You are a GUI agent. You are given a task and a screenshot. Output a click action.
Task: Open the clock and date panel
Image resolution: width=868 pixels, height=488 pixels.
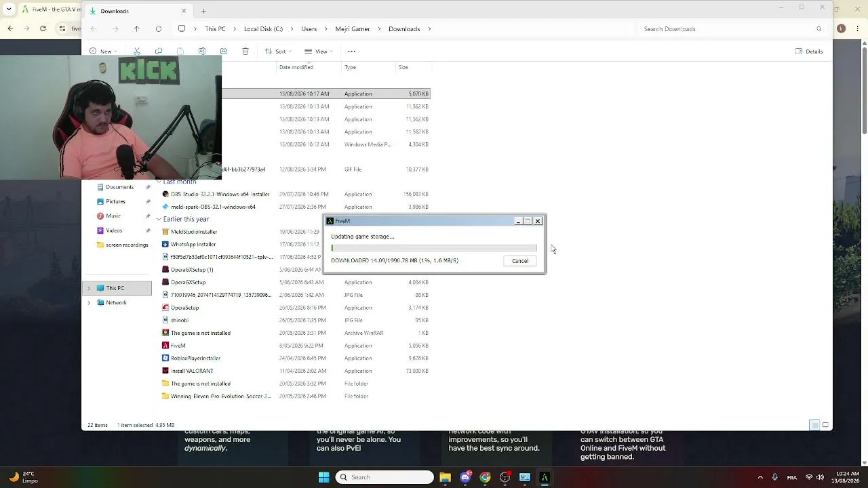(846, 477)
